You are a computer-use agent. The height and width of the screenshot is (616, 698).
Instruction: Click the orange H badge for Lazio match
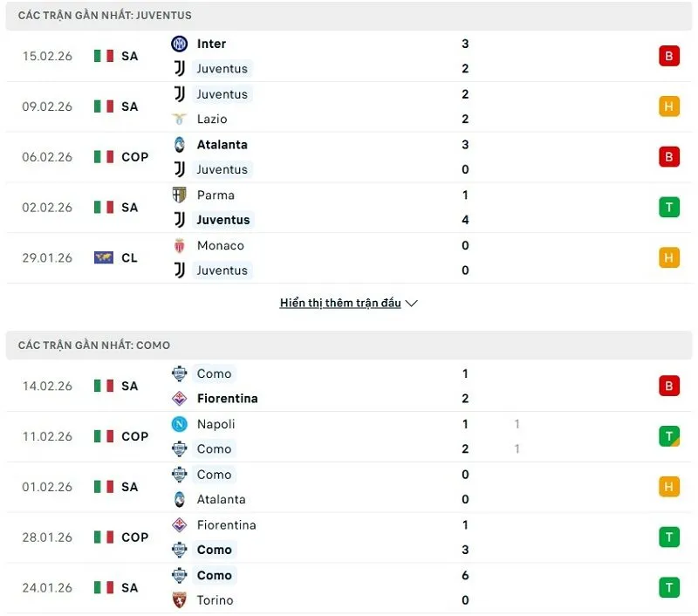tap(669, 106)
